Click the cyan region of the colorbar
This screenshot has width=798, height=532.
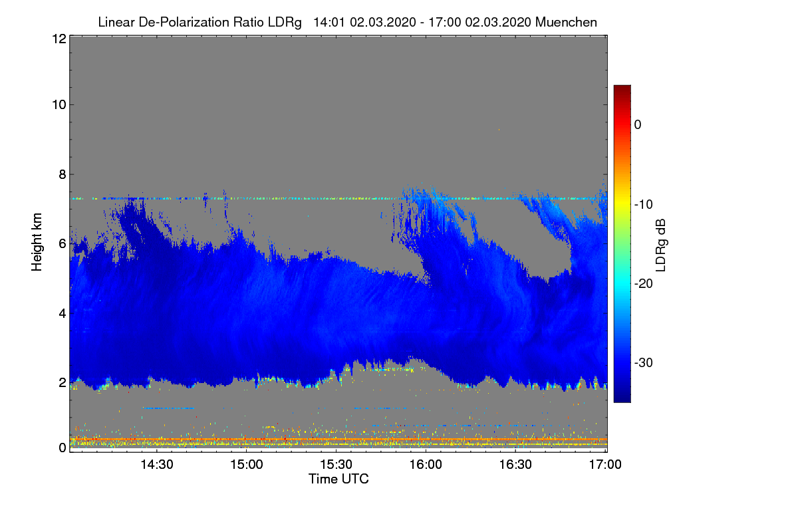622,283
